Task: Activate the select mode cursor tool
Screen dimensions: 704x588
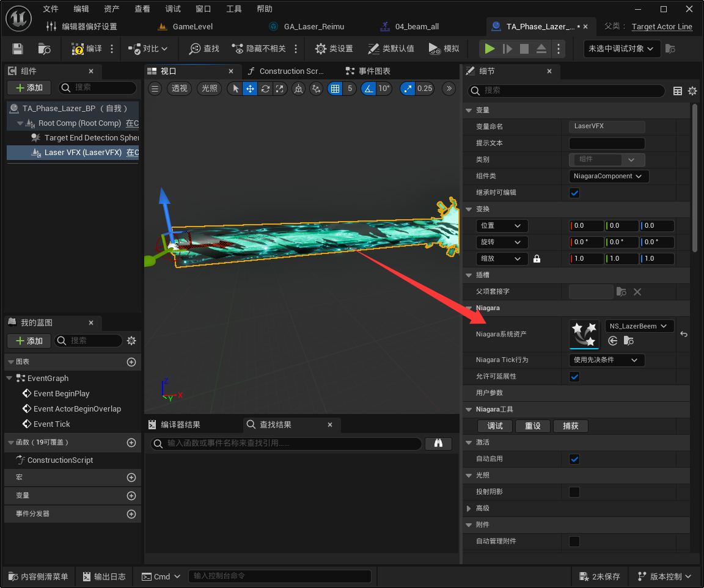Action: point(235,89)
